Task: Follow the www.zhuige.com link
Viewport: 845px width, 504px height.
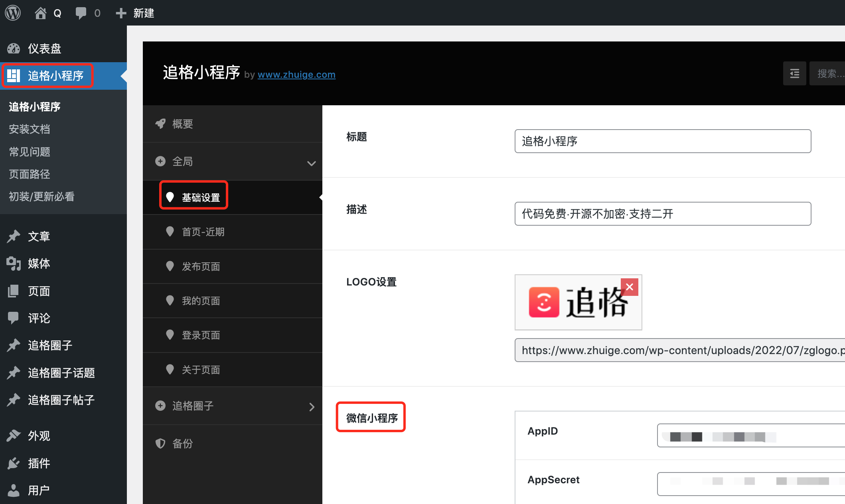Action: [296, 75]
